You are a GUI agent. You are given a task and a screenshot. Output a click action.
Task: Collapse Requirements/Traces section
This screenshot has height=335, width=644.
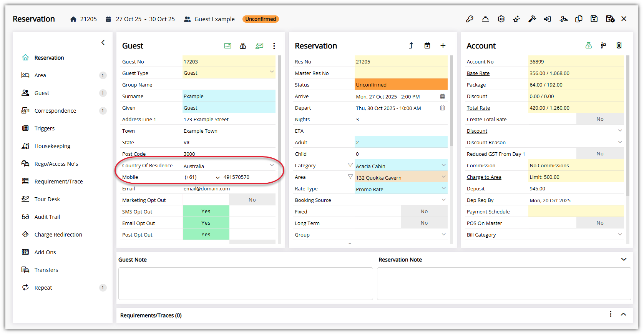(623, 314)
